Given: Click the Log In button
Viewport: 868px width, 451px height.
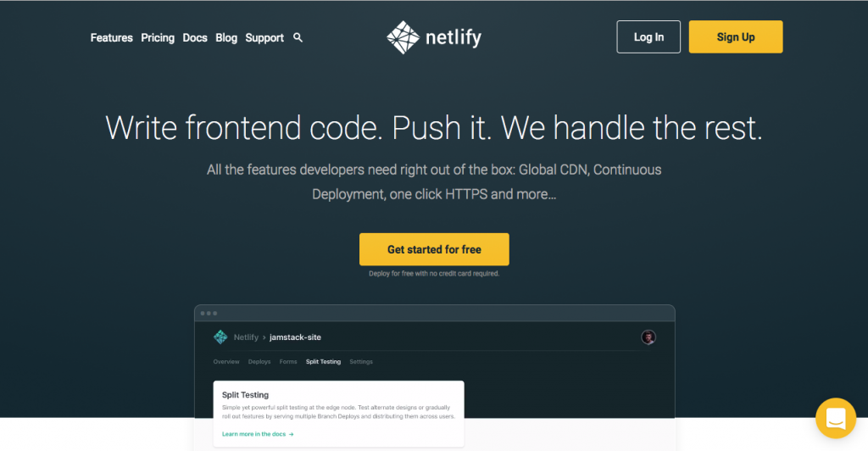Looking at the screenshot, I should pyautogui.click(x=648, y=37).
